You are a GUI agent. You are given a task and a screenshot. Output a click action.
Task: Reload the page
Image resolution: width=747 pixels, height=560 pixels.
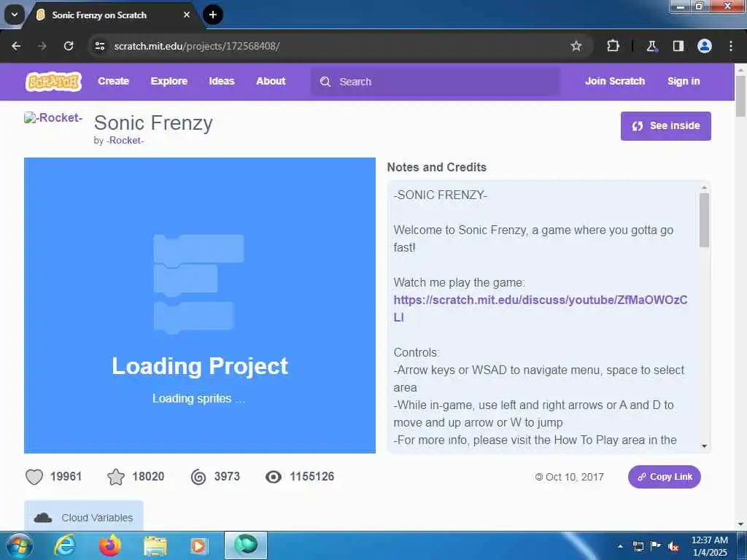click(69, 46)
